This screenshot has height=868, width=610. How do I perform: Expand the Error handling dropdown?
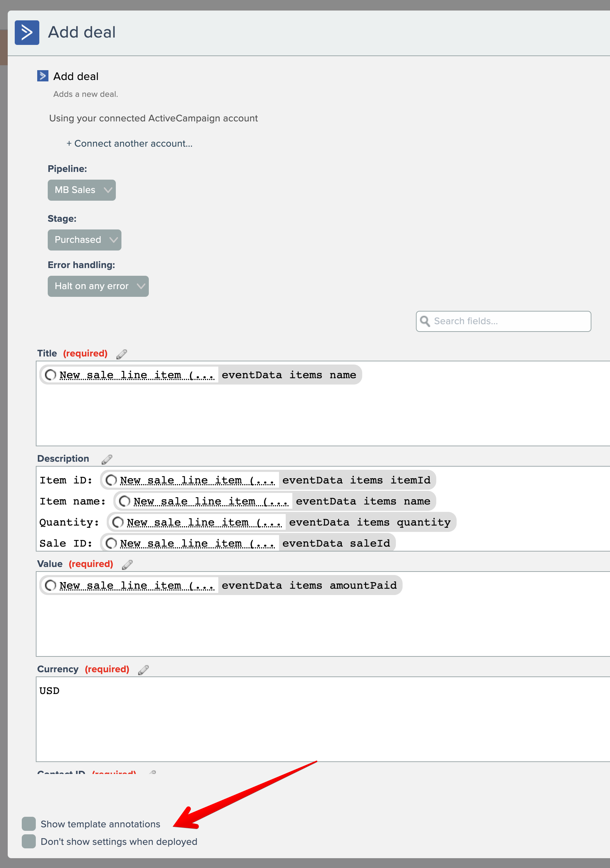click(98, 286)
